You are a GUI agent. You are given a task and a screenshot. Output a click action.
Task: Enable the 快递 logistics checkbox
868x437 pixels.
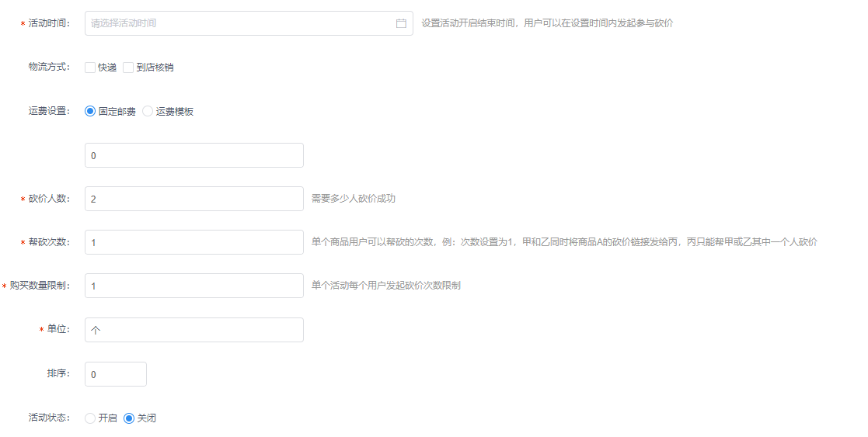point(90,68)
